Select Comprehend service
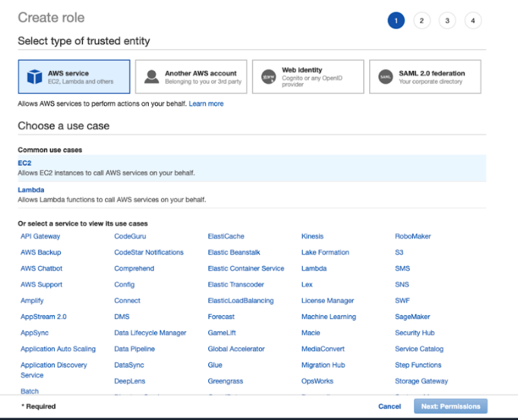The width and height of the screenshot is (518, 420). point(134,269)
